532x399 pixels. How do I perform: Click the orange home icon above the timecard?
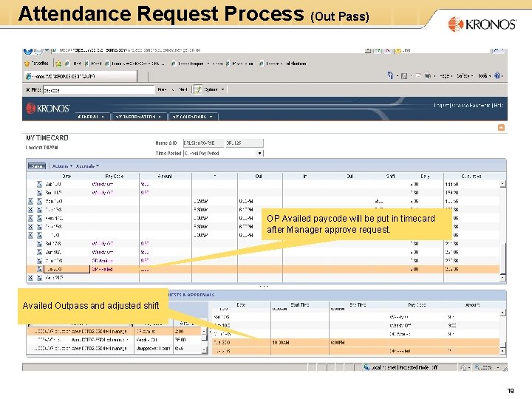[x=501, y=128]
